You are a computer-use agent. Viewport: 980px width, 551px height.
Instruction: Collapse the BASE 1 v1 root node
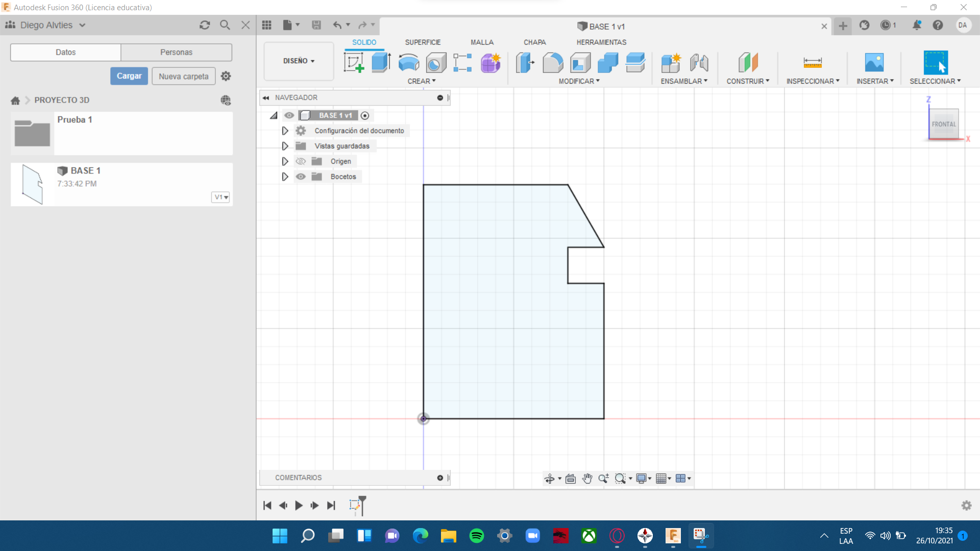274,115
